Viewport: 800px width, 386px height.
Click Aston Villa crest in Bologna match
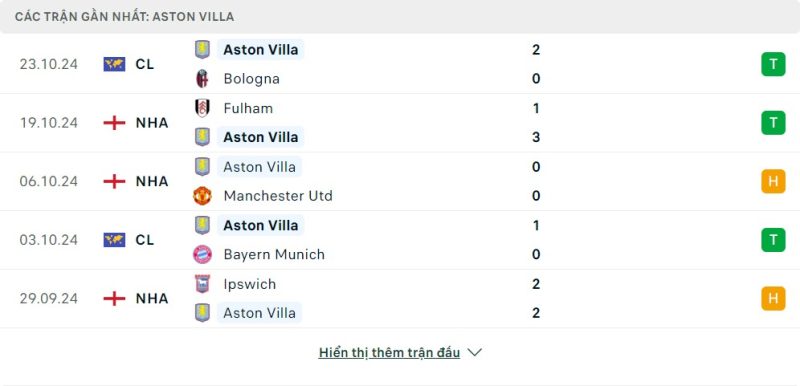(203, 49)
